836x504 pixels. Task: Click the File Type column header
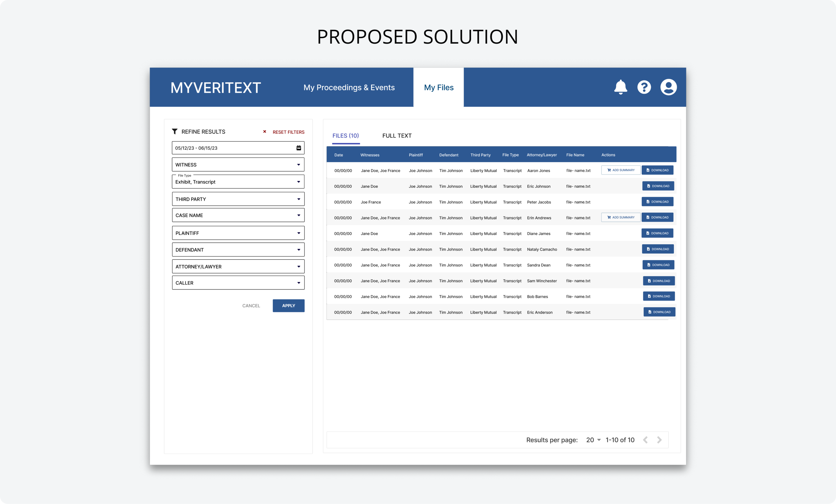pos(510,155)
